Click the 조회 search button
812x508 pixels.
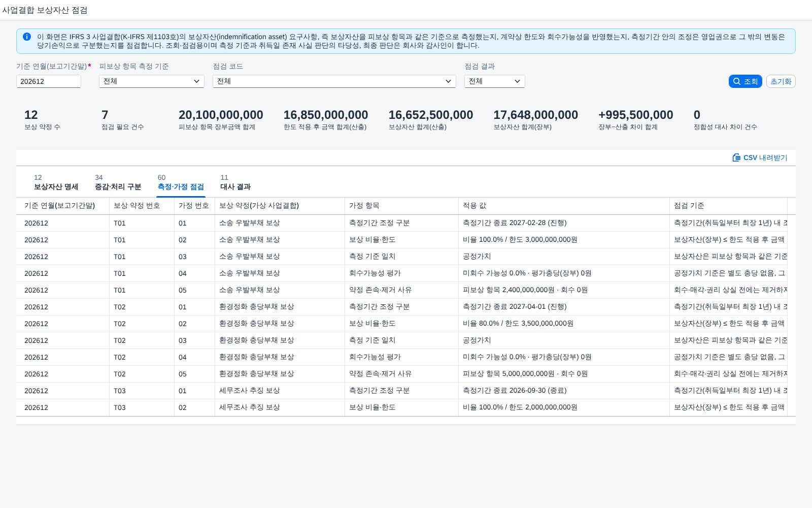pyautogui.click(x=745, y=81)
